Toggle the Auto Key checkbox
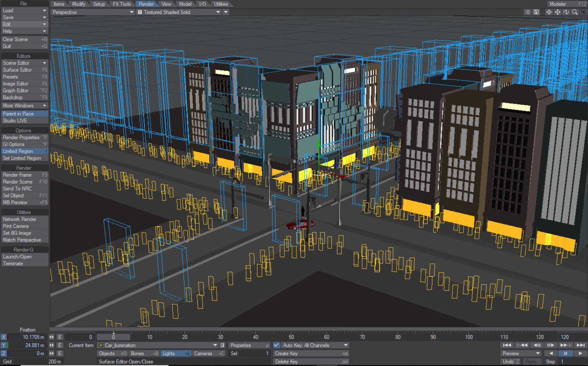The height and width of the screenshot is (366, 588). 276,345
